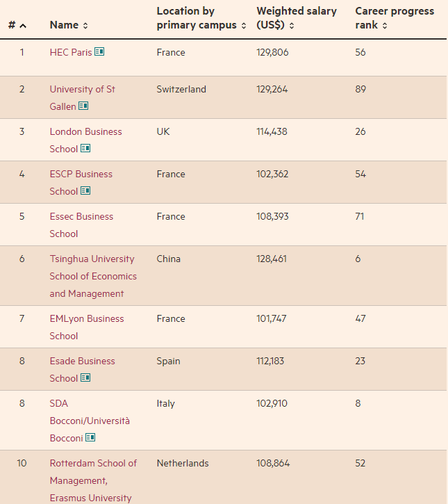Screen dimensions: 448x504
Task: Open the London Business School link
Action: coord(85,132)
